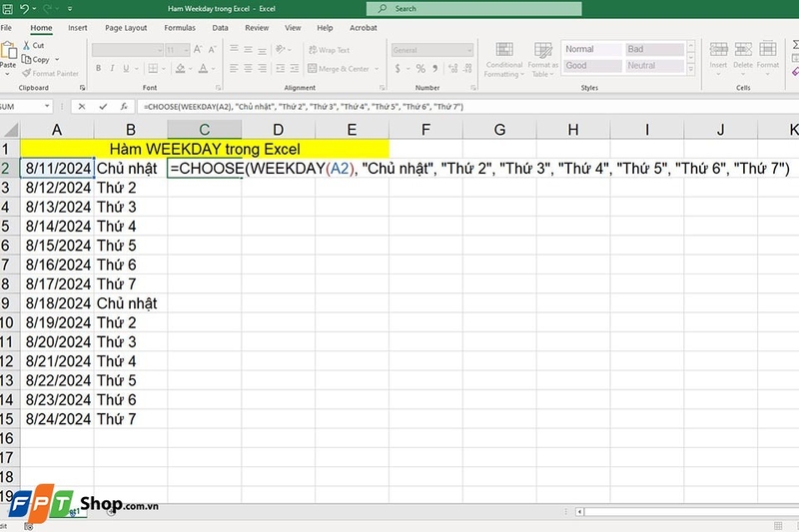Click Accounting Number Format dollar icon
Image resolution: width=799 pixels, height=532 pixels.
click(x=398, y=68)
